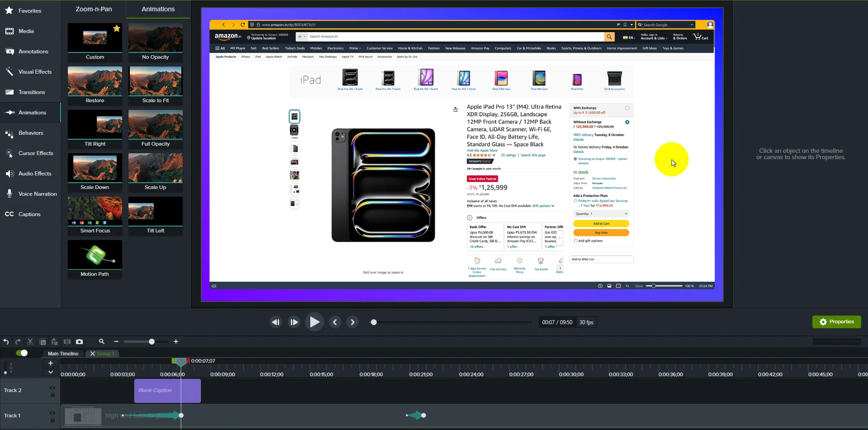
Task: Choose the Smart Focus animation
Action: (x=95, y=216)
